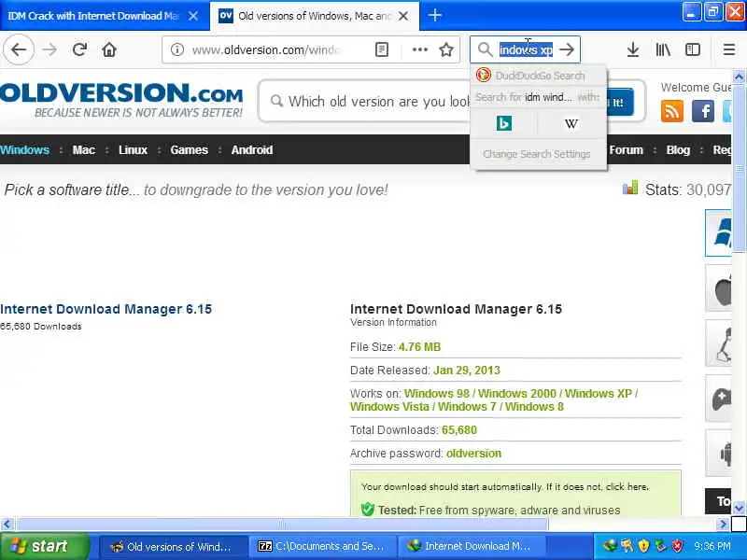747x560 pixels.
Task: Click the taskbar clock 9:36 PM
Action: 712,546
